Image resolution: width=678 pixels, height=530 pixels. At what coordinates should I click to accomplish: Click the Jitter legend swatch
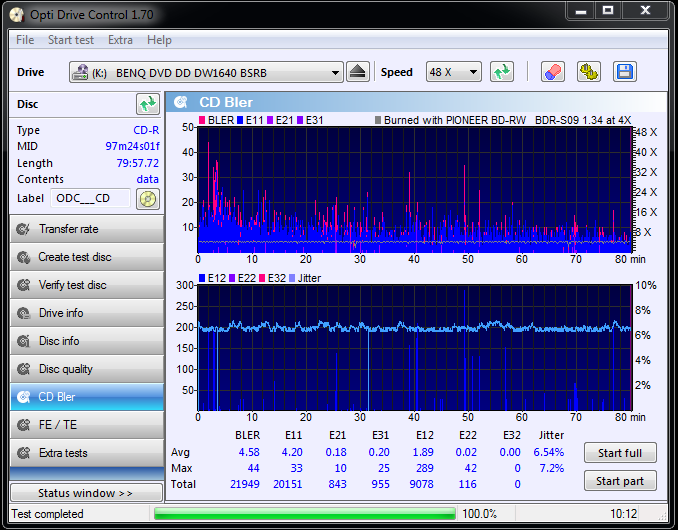tap(292, 278)
